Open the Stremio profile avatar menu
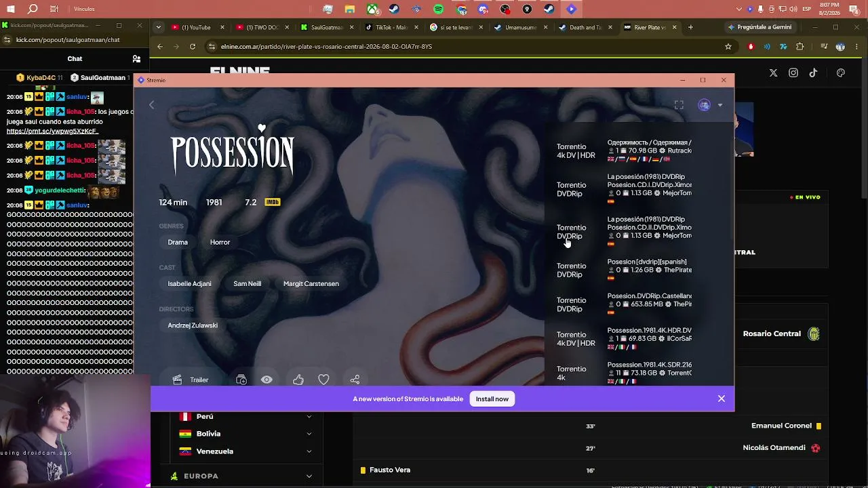Image resolution: width=868 pixels, height=488 pixels. (x=705, y=105)
